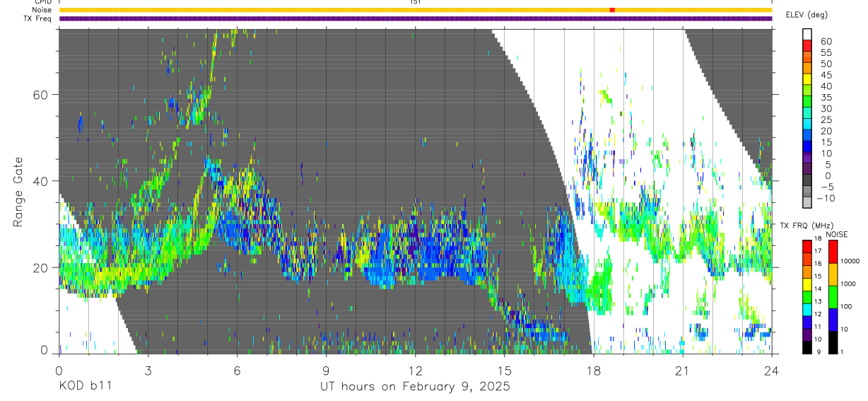Click the yellow swatch in elevation colorbar

pyautogui.click(x=807, y=79)
